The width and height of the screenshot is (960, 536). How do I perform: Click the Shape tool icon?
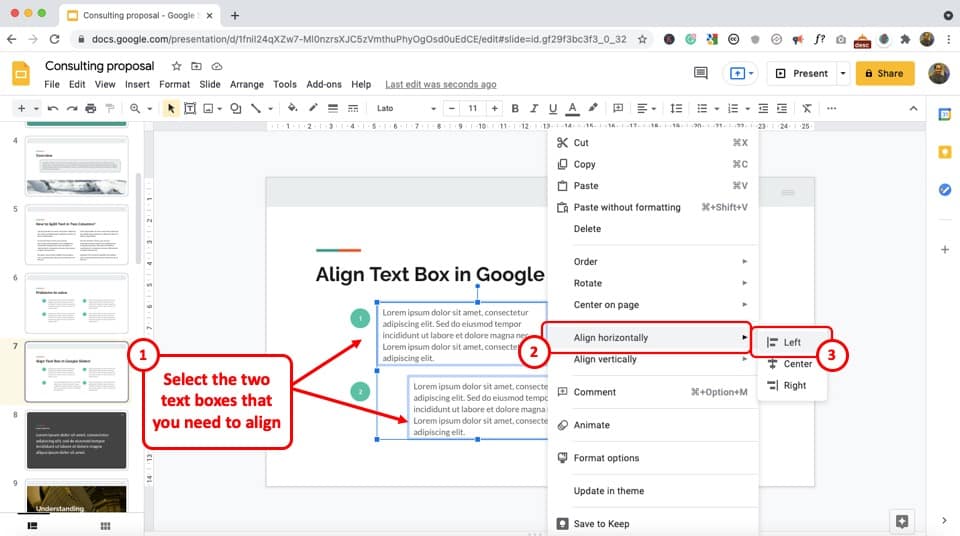236,108
